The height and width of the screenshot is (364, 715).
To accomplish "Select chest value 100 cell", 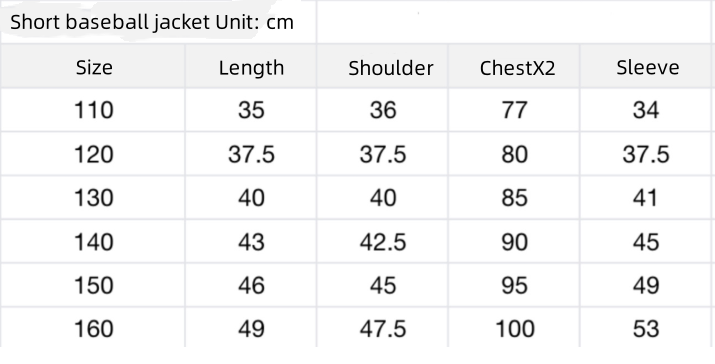I will pos(514,328).
